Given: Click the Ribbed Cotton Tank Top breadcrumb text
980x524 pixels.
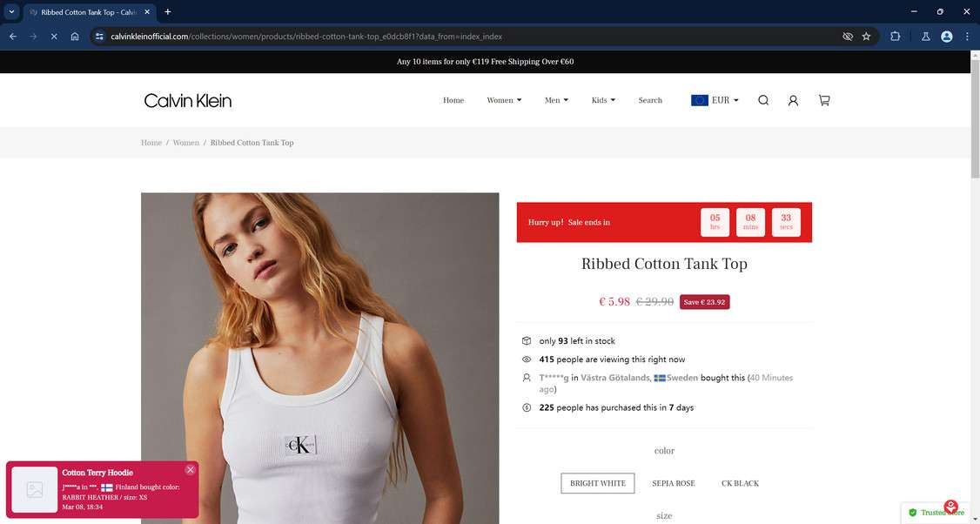Looking at the screenshot, I should (x=252, y=143).
